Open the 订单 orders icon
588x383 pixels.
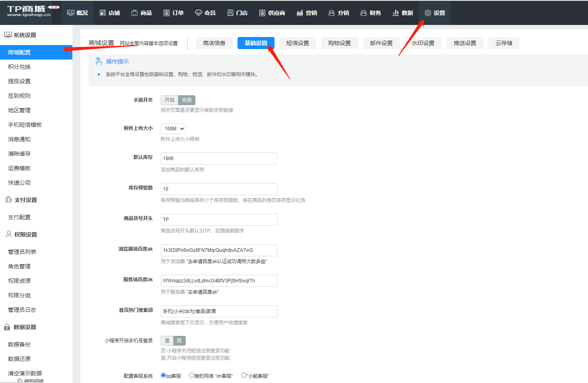click(x=166, y=13)
